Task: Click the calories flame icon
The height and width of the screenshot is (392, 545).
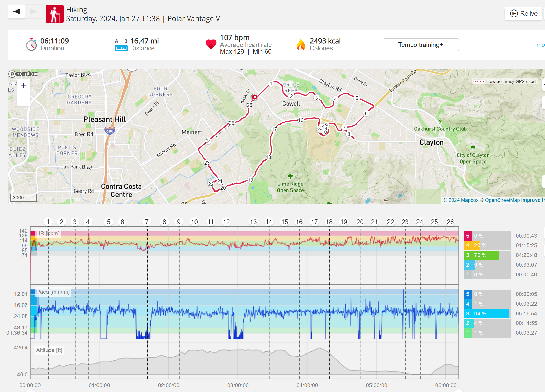Action: (301, 45)
